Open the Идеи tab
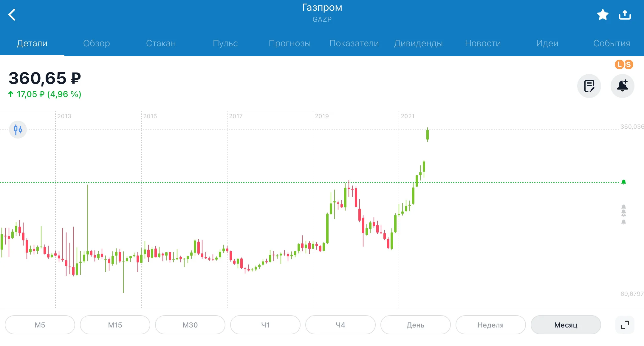Image resolution: width=644 pixels, height=346 pixels. tap(547, 43)
